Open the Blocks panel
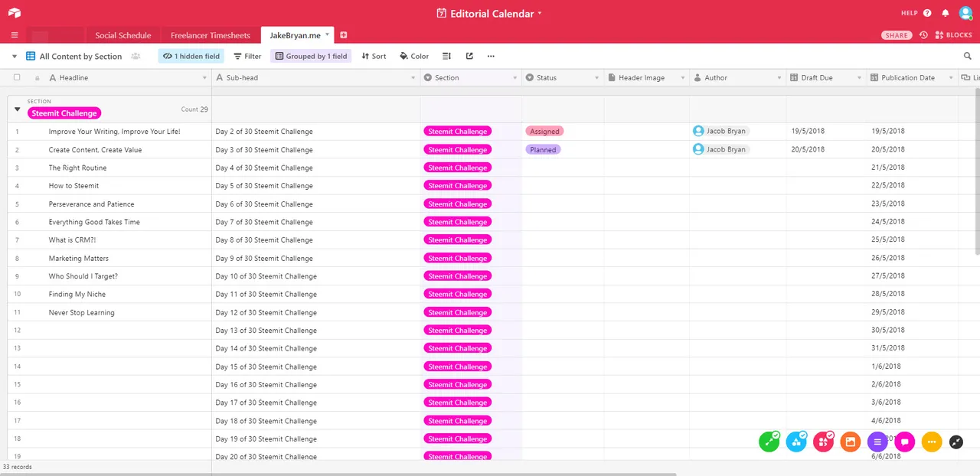980x476 pixels. coord(954,35)
